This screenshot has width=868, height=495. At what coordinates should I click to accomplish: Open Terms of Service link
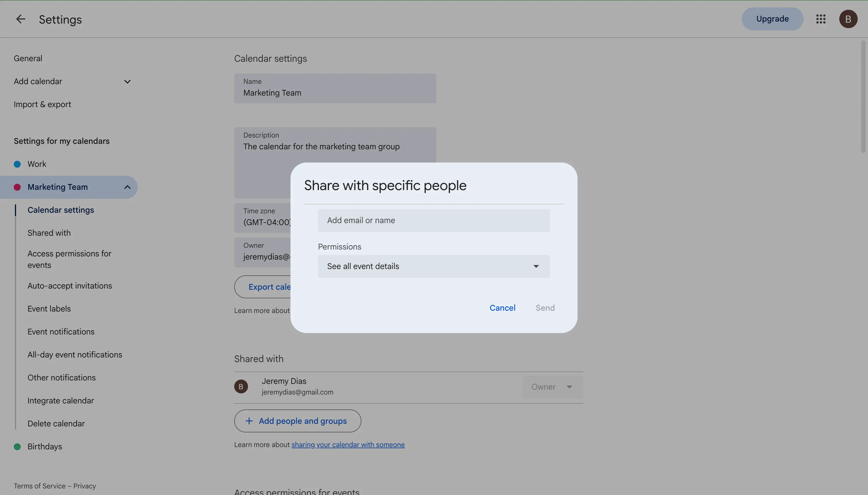point(39,486)
